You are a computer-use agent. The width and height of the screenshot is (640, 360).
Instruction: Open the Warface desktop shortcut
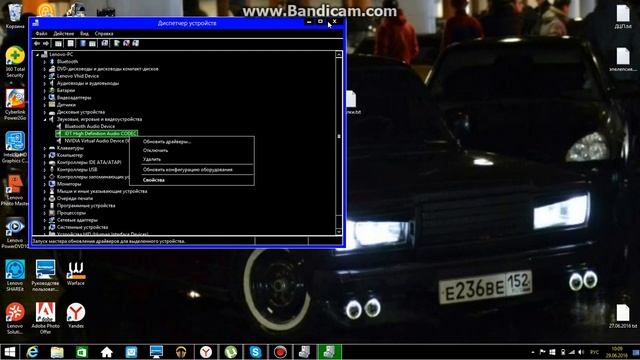coord(76,273)
